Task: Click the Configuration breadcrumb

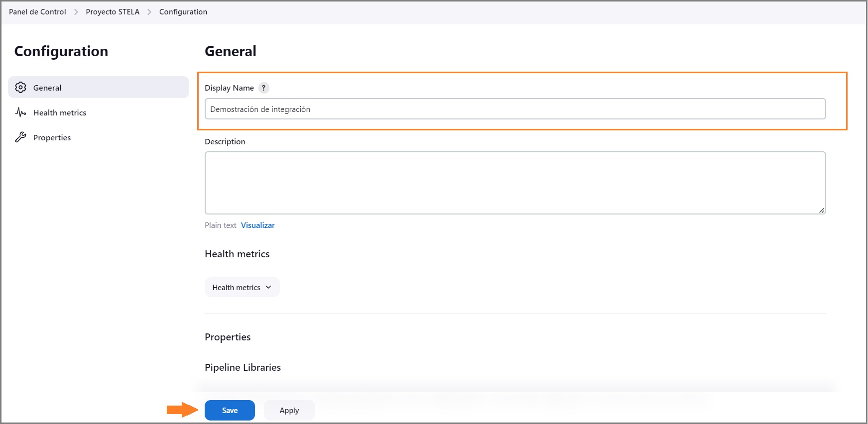Action: [x=183, y=12]
